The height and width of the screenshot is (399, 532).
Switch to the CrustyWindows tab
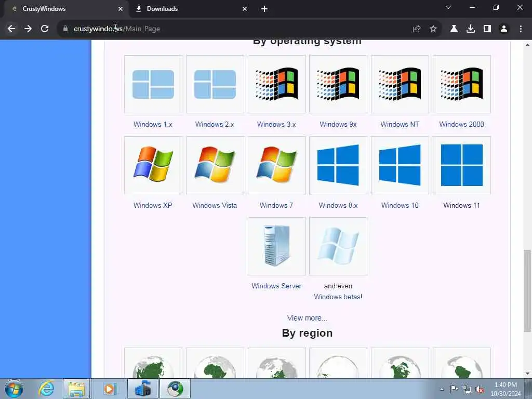[x=64, y=9]
